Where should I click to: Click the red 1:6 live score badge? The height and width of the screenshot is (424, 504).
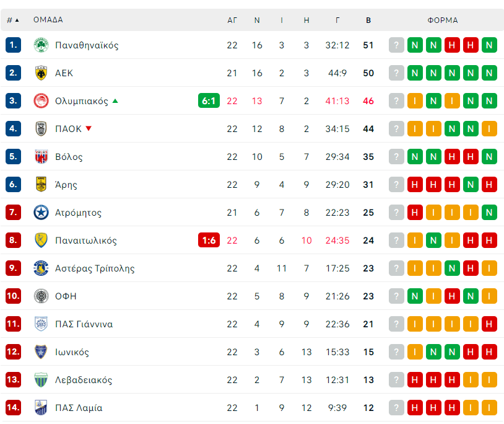(x=209, y=241)
